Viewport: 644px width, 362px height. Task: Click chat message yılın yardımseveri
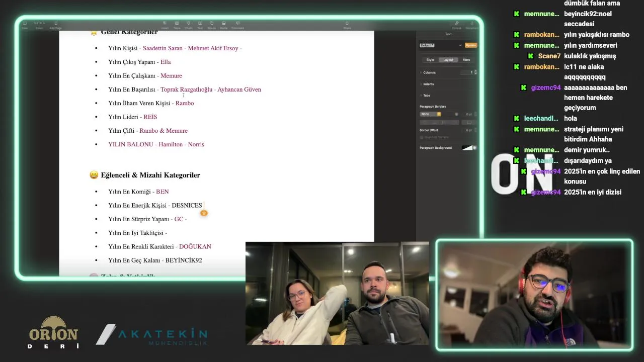591,45
